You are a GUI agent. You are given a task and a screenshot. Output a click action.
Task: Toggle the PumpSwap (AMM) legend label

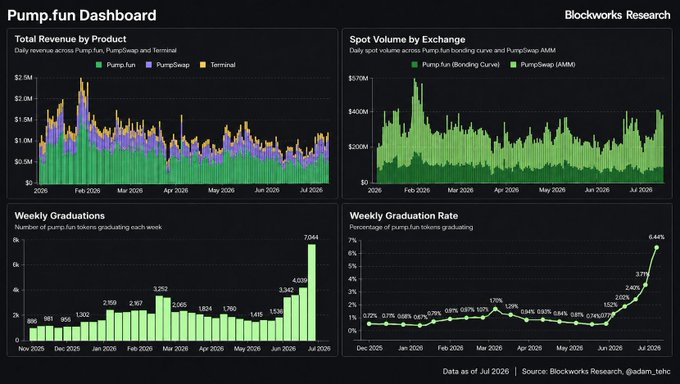[x=548, y=65]
